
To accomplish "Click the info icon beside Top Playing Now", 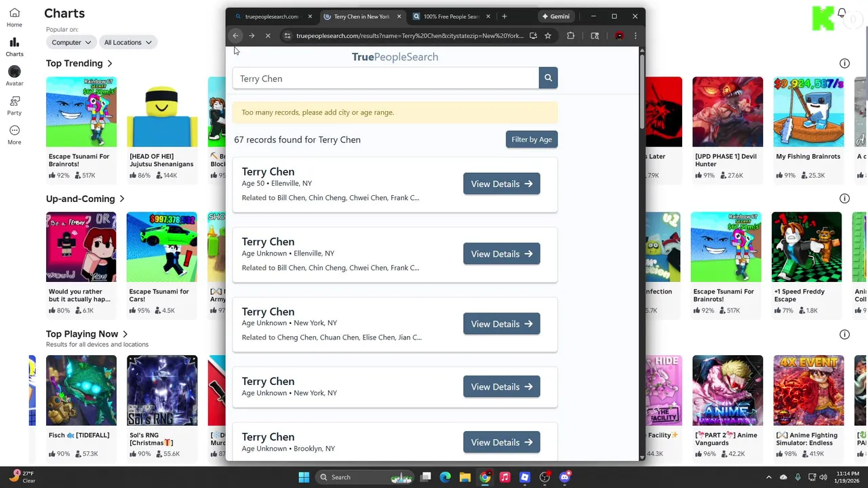I will (844, 334).
